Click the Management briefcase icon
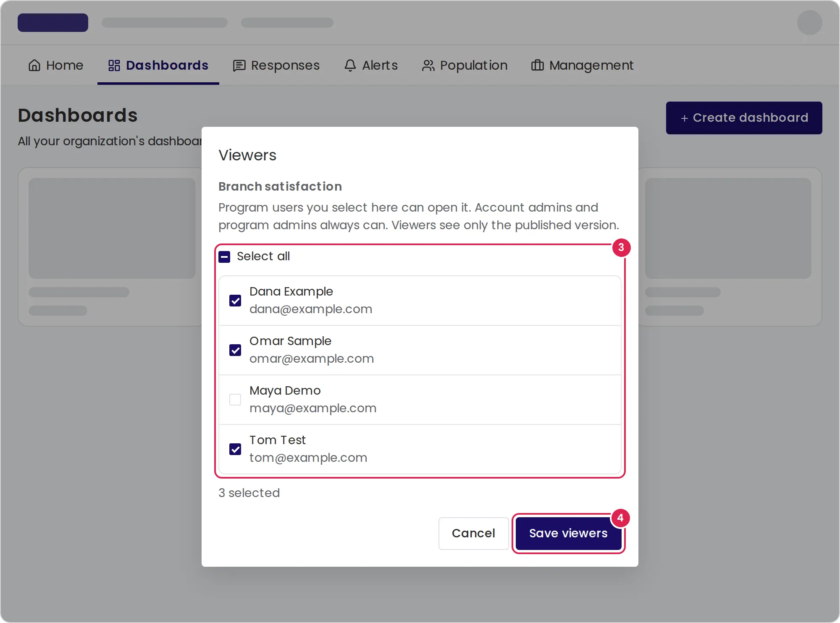Image resolution: width=840 pixels, height=623 pixels. click(x=537, y=65)
